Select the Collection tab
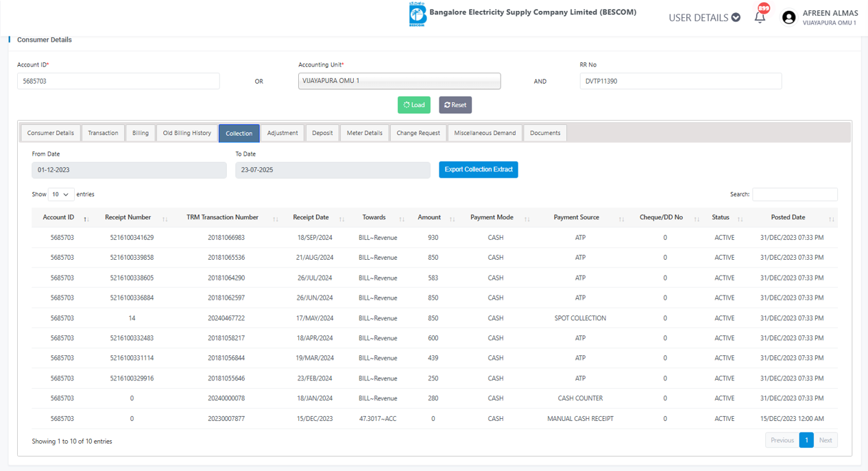 point(239,133)
